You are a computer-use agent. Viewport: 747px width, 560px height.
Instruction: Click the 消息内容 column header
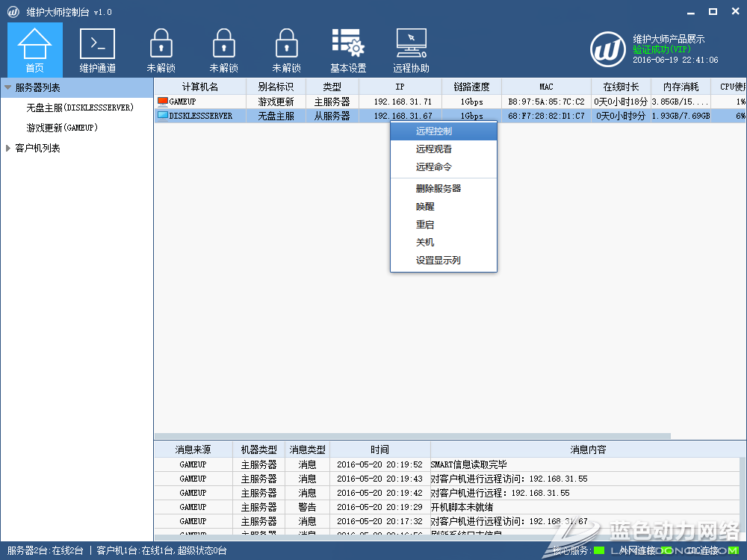point(588,449)
